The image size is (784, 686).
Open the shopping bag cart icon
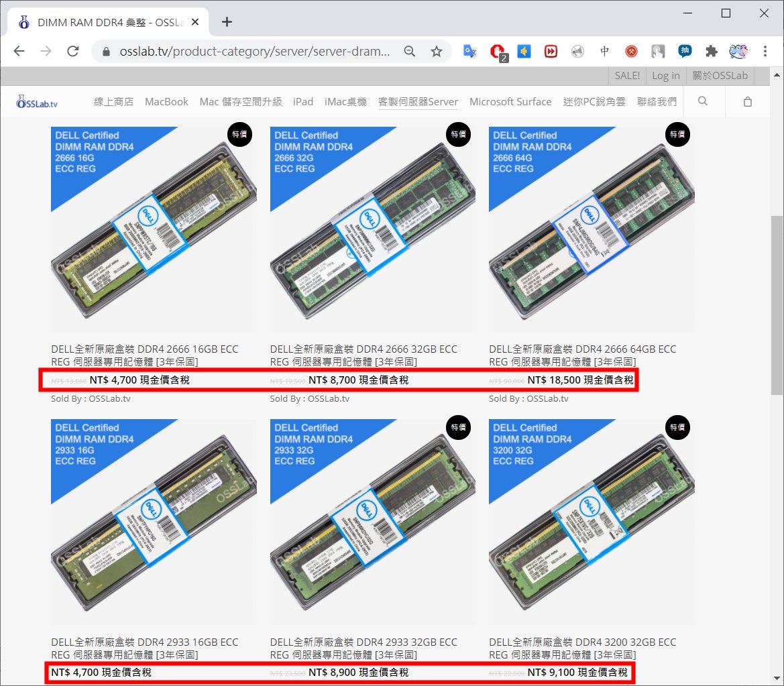[748, 102]
